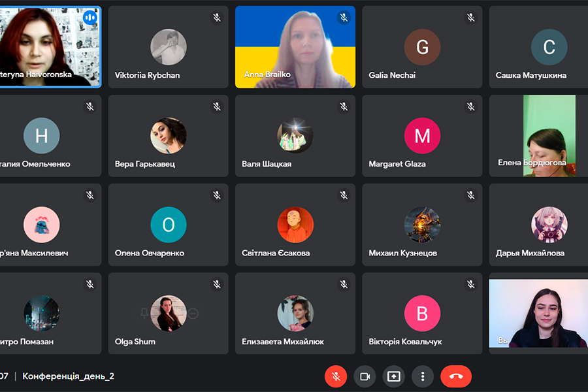This screenshot has width=588, height=392.
Task: Select Anna Brailko's video with flag background
Action: point(295,47)
